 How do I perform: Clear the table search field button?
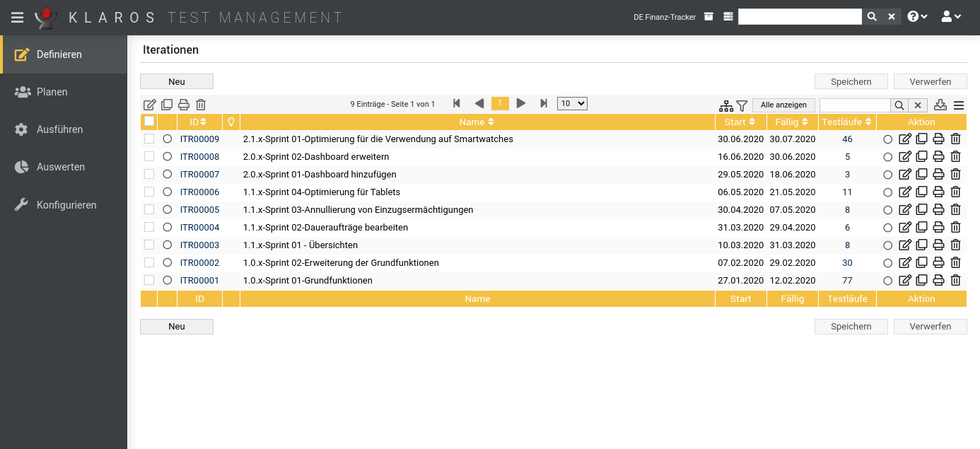(x=918, y=105)
